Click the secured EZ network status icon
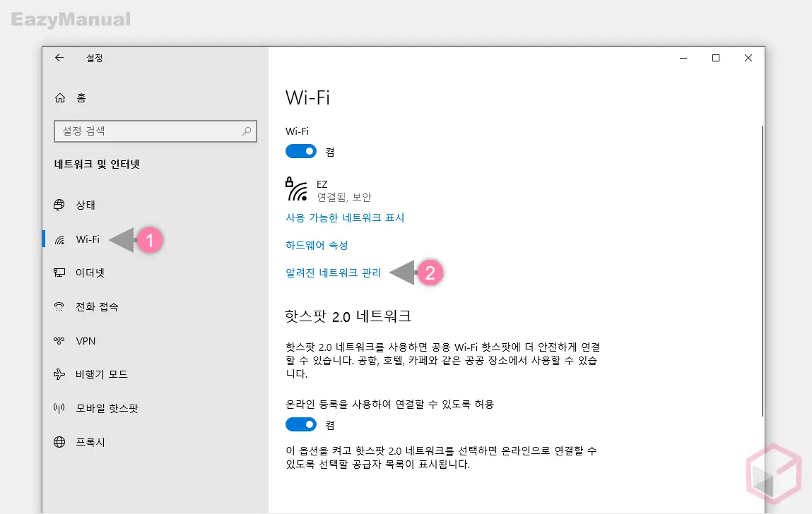The image size is (812, 514). [x=297, y=188]
